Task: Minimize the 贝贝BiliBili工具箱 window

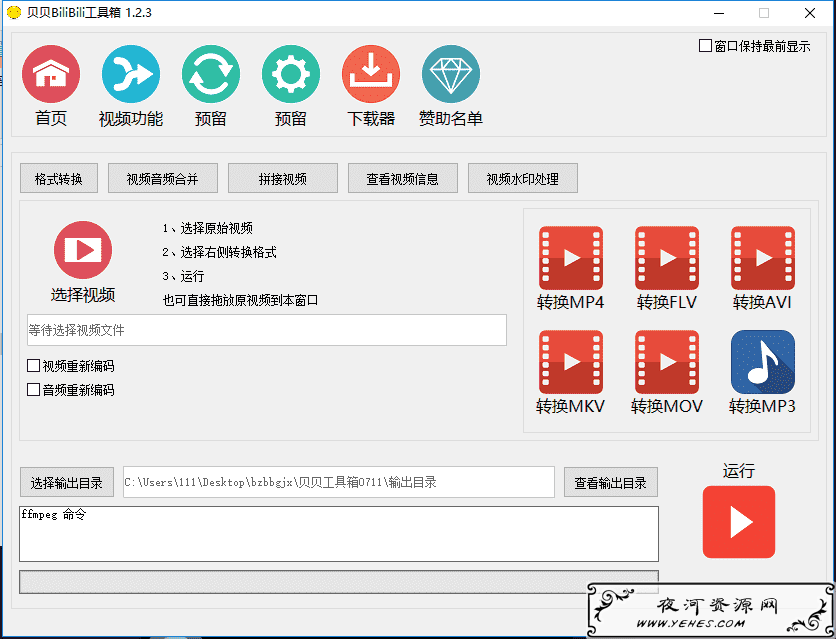Action: (719, 13)
